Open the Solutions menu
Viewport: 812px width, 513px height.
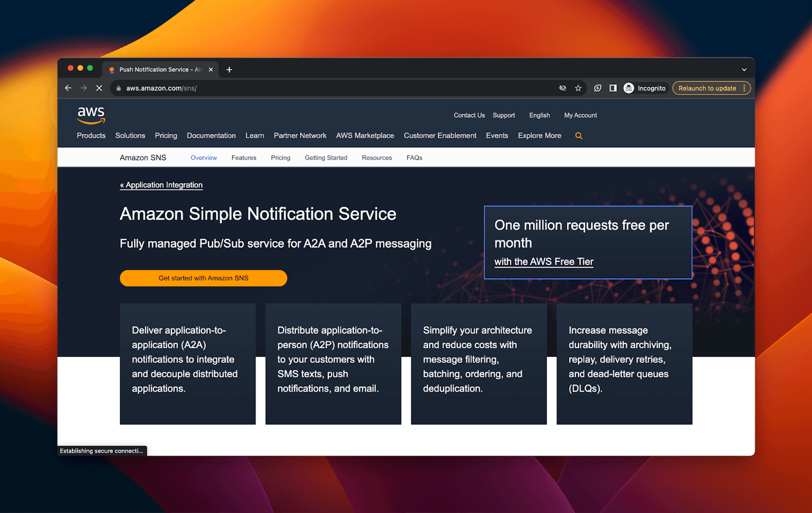[x=130, y=136]
